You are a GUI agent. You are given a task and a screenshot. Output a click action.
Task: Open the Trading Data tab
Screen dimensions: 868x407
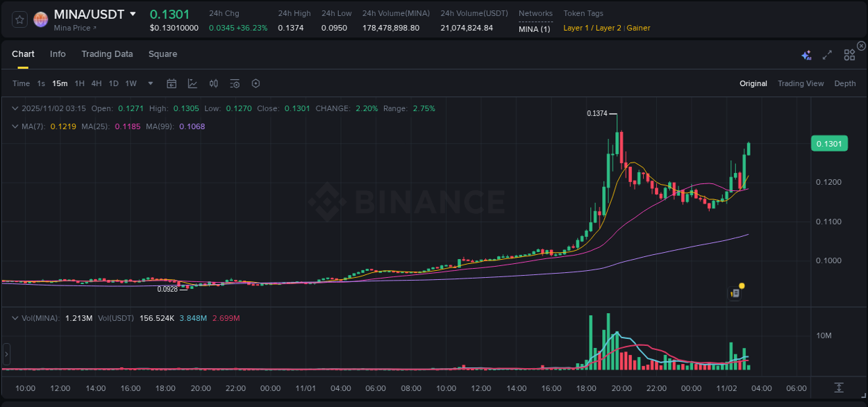click(x=107, y=53)
